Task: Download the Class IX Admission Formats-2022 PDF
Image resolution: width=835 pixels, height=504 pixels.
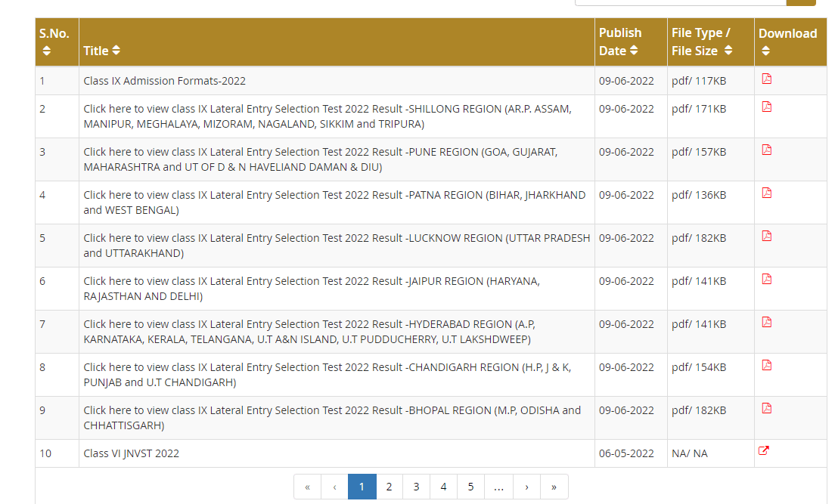Action: [x=766, y=79]
